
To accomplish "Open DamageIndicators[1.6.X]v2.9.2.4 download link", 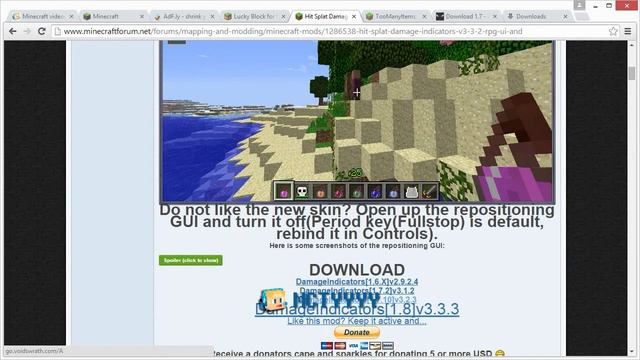I will point(357,282).
